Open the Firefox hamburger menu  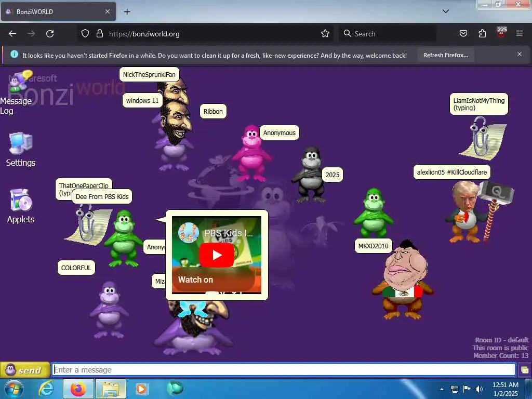(x=520, y=34)
